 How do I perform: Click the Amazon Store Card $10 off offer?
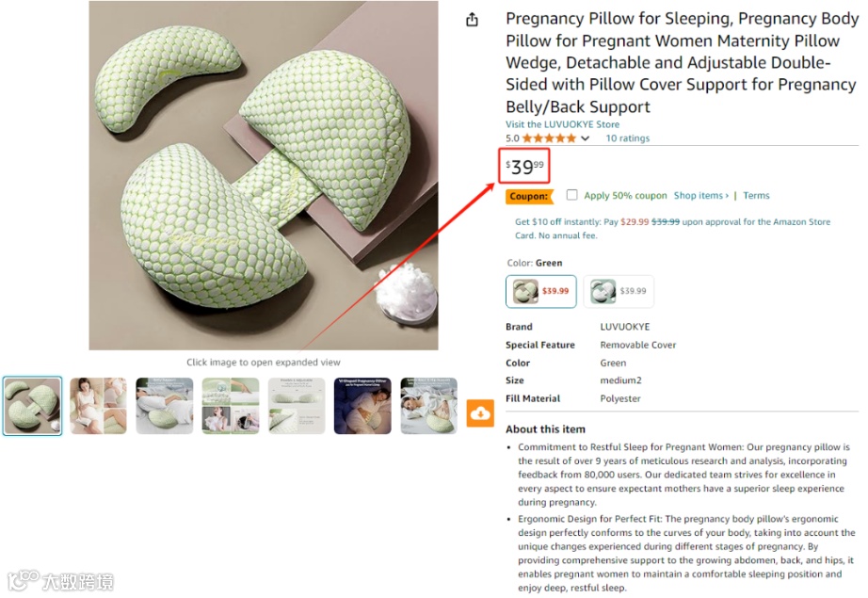(672, 228)
